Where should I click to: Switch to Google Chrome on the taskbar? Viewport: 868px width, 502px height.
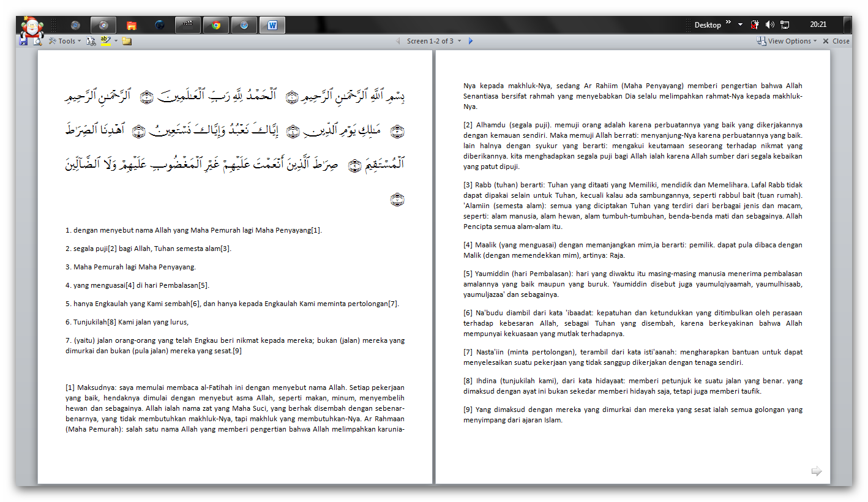click(x=216, y=25)
